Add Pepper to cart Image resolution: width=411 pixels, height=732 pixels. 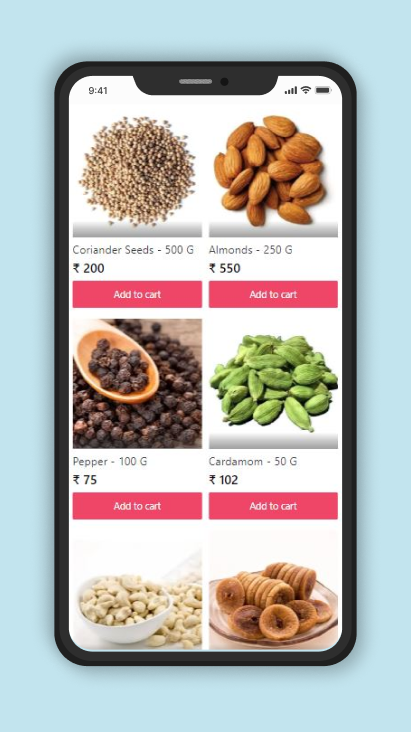pos(137,506)
